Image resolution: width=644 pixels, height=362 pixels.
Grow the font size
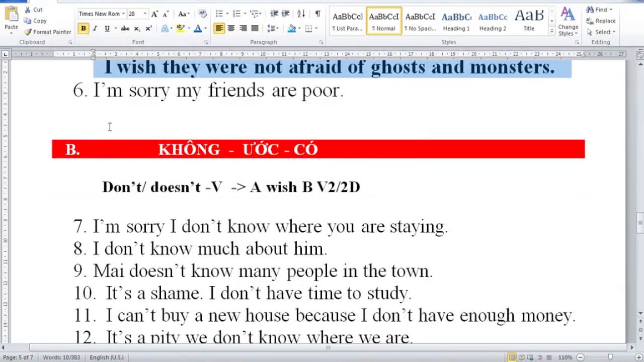point(155,14)
